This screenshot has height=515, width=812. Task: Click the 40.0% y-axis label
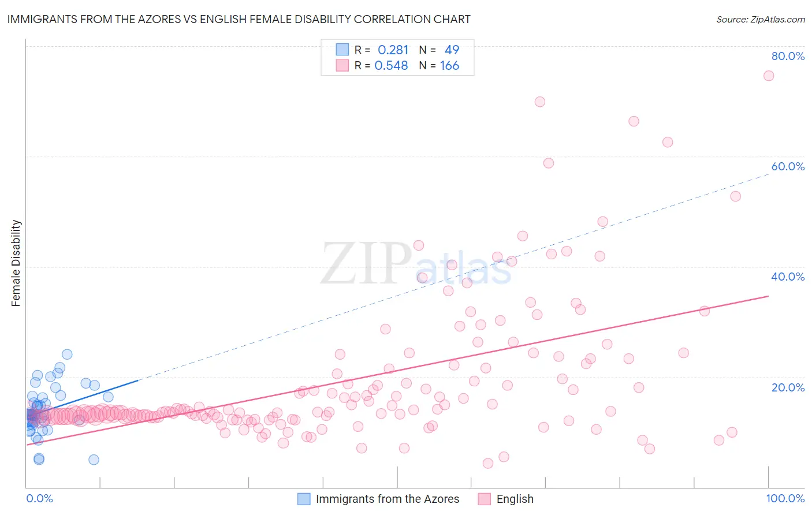click(788, 277)
